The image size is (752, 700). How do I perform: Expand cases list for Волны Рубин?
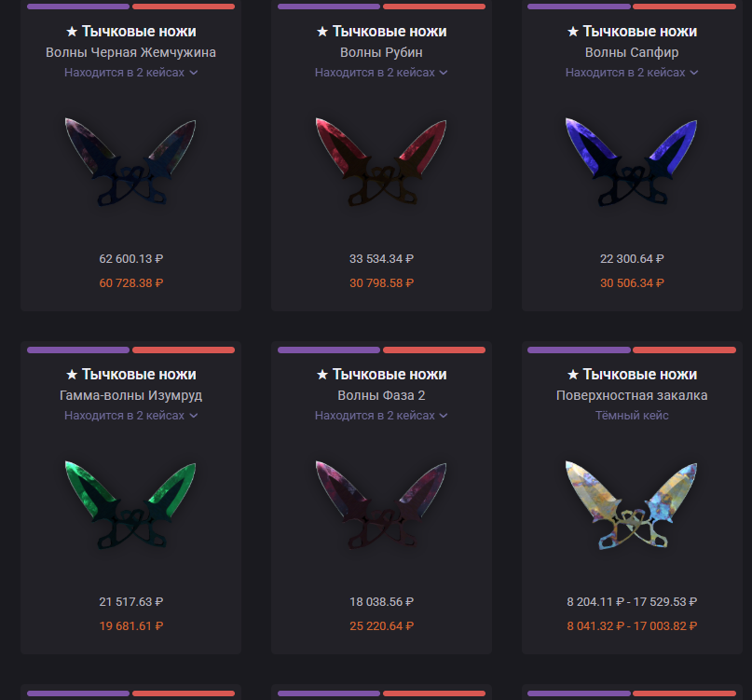pyautogui.click(x=381, y=73)
